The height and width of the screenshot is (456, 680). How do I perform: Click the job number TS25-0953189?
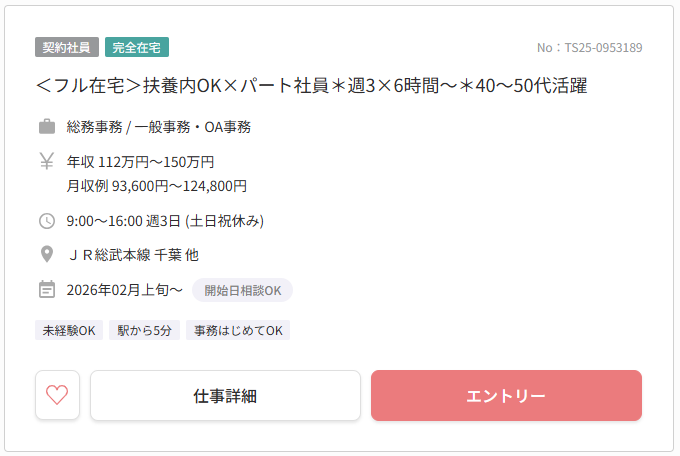click(x=589, y=47)
